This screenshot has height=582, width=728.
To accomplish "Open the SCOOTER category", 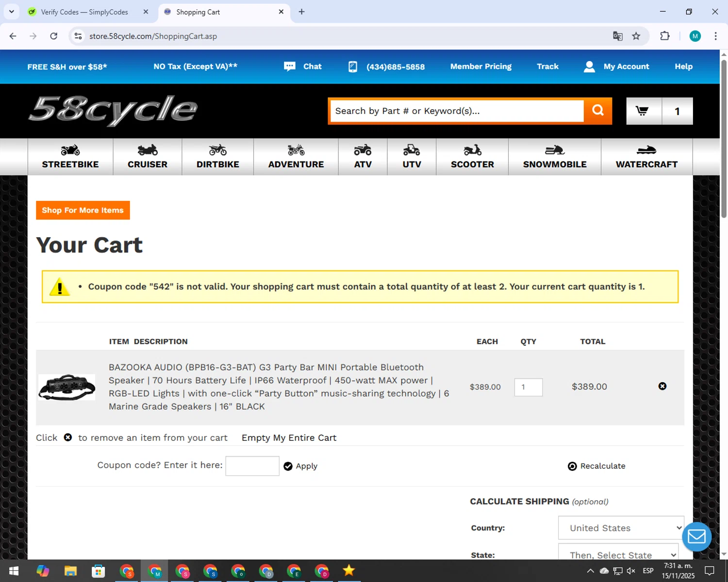I will pyautogui.click(x=472, y=157).
